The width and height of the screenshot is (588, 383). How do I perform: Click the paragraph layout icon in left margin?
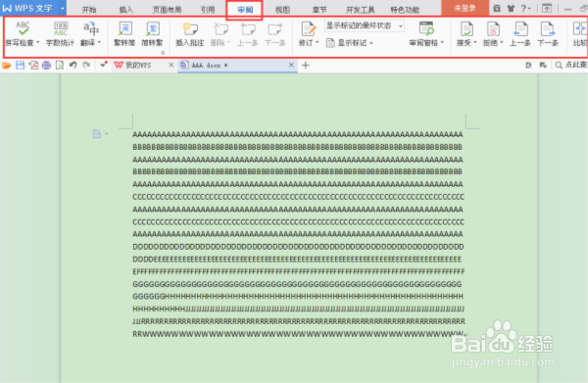click(97, 133)
